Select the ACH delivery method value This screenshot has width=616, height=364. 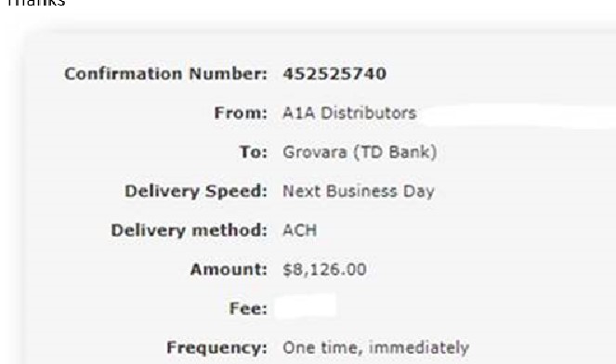click(x=300, y=230)
